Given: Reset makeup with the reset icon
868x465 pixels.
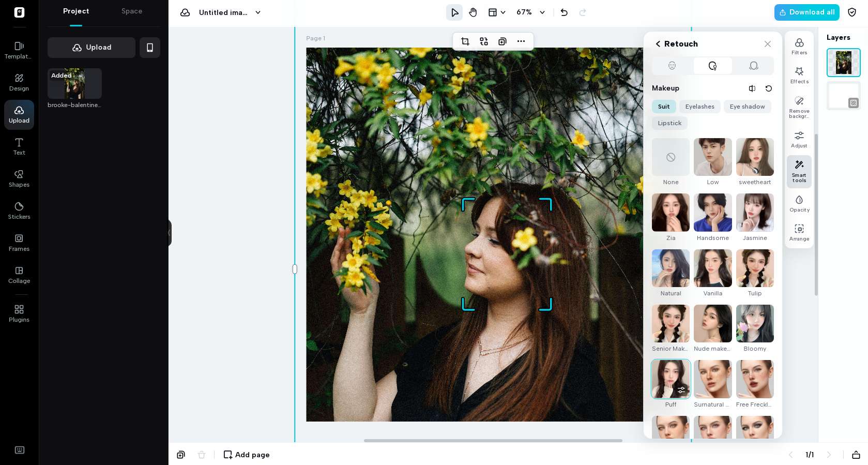Looking at the screenshot, I should click(768, 88).
